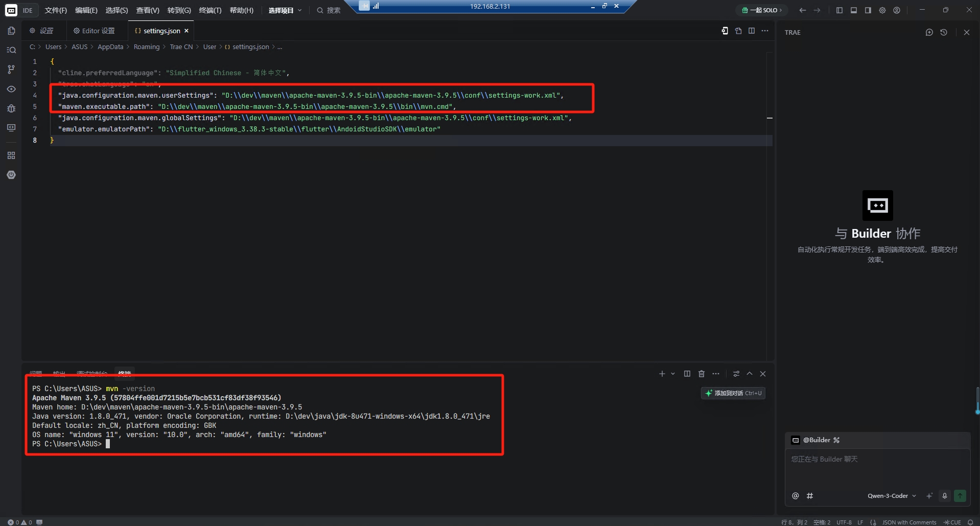The image size is (980, 526).
Task: Open Source Control in activity bar
Action: coord(11,70)
